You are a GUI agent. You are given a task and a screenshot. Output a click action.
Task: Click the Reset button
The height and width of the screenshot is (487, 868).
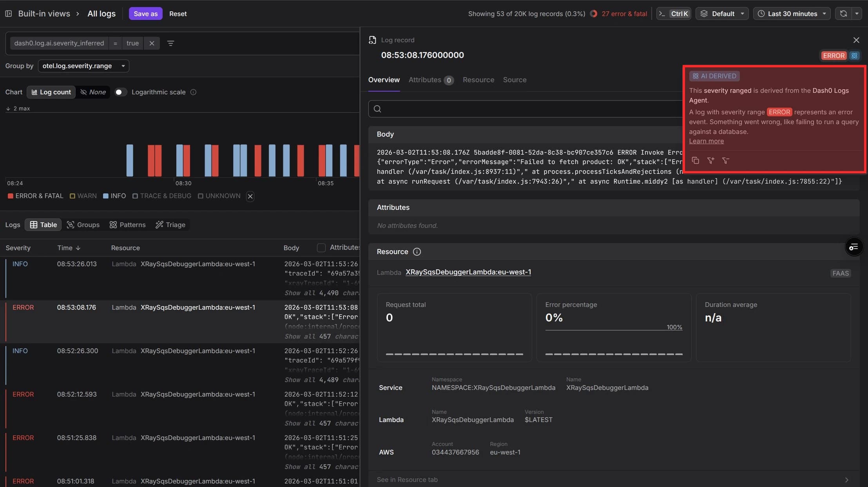click(178, 14)
